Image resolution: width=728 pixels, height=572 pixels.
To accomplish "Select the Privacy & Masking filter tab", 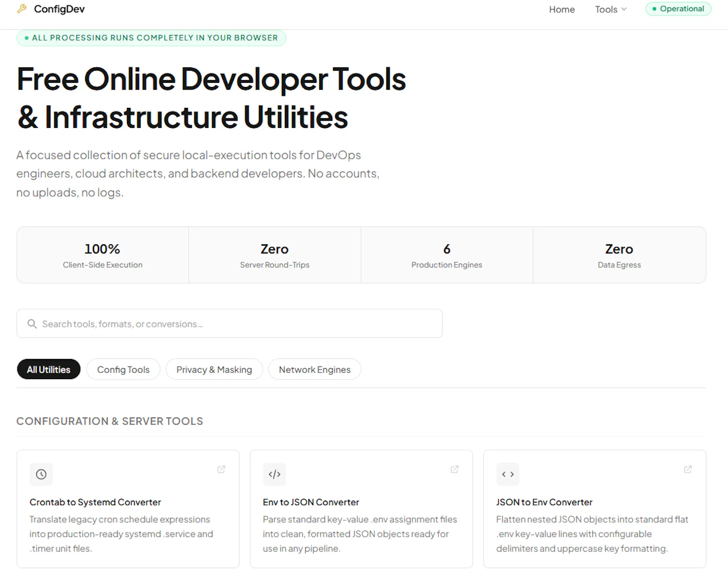I will [x=214, y=369].
